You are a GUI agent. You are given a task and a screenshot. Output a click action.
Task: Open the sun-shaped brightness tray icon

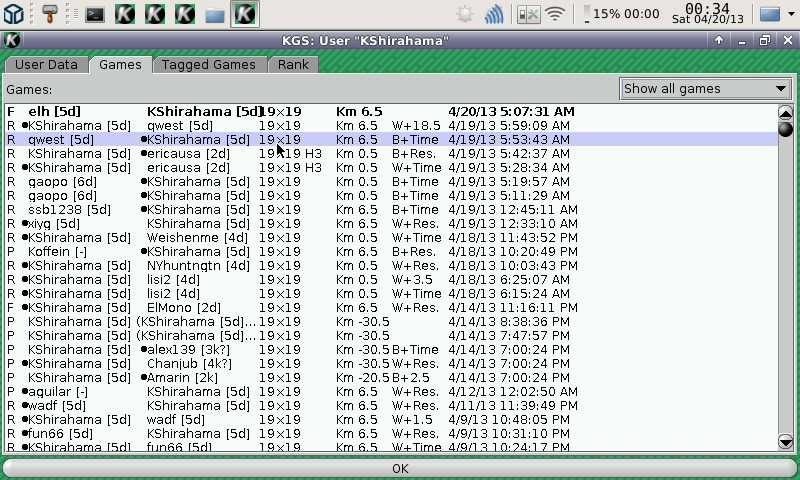(x=465, y=14)
